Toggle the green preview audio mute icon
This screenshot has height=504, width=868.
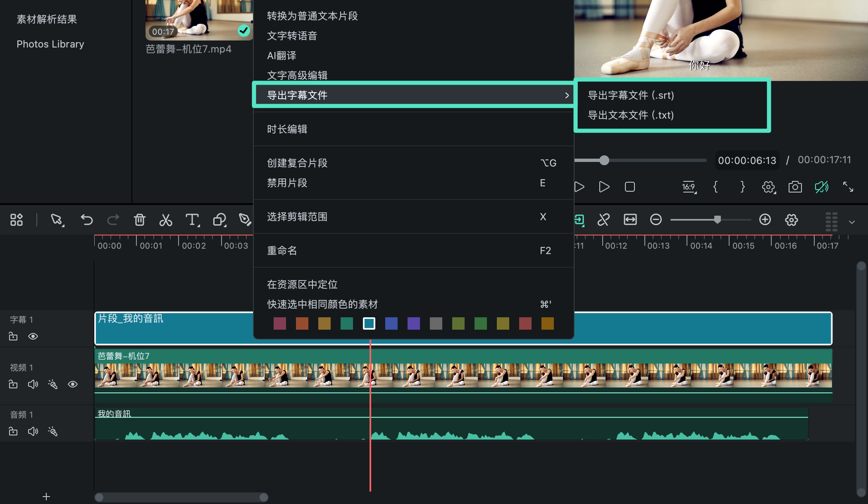click(822, 187)
